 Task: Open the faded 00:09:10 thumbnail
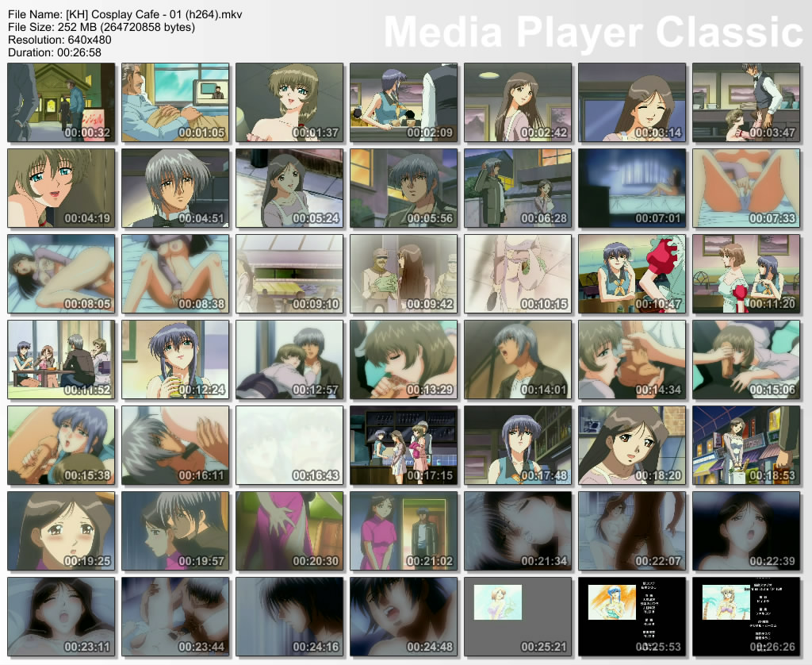[289, 275]
